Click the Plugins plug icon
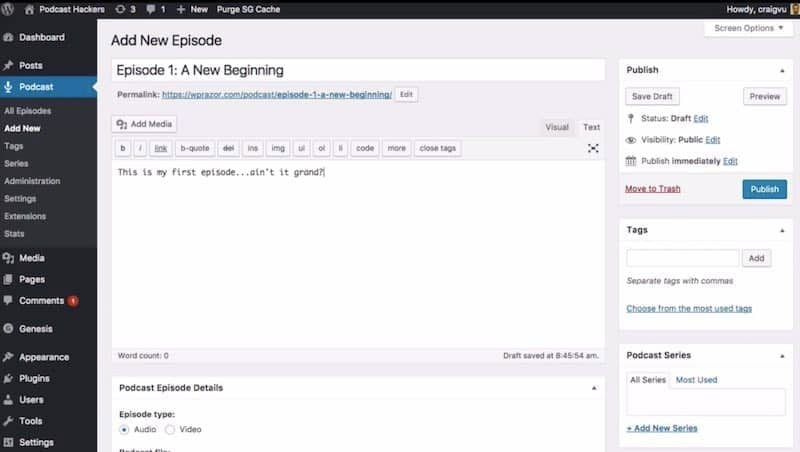The image size is (800, 452). point(8,379)
